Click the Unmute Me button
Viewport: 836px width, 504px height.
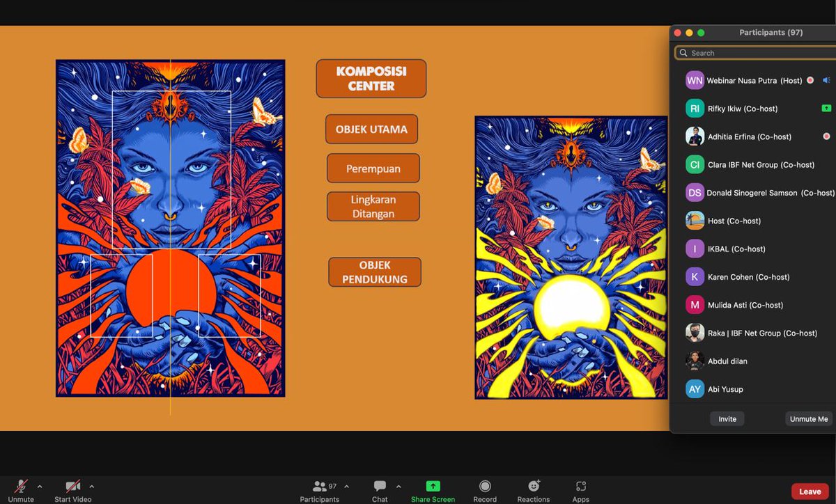click(x=809, y=419)
